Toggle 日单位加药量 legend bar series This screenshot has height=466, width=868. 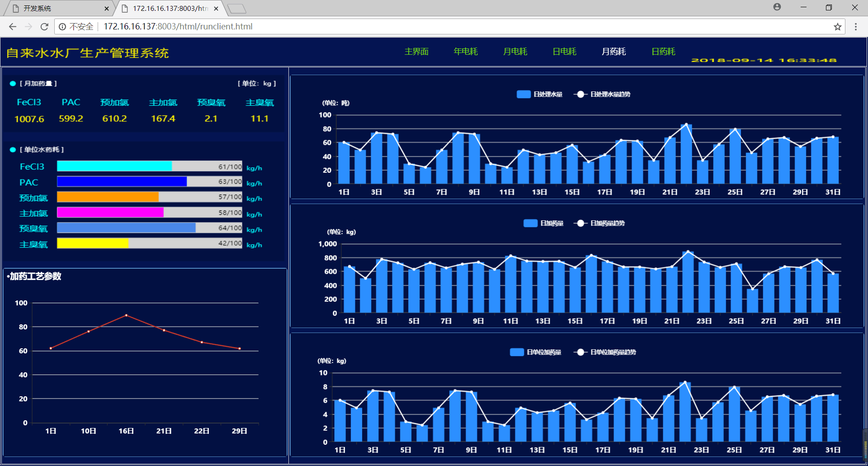pos(536,352)
